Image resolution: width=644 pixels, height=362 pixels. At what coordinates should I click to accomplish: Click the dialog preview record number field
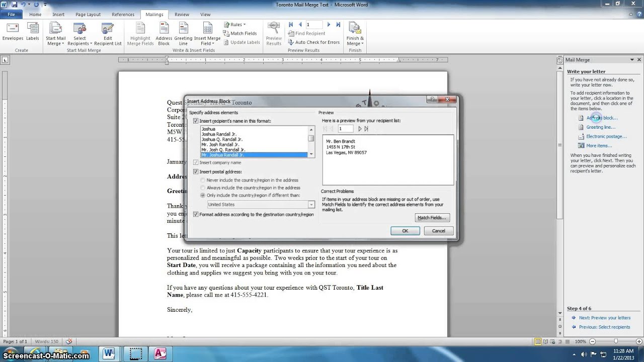tap(346, 129)
